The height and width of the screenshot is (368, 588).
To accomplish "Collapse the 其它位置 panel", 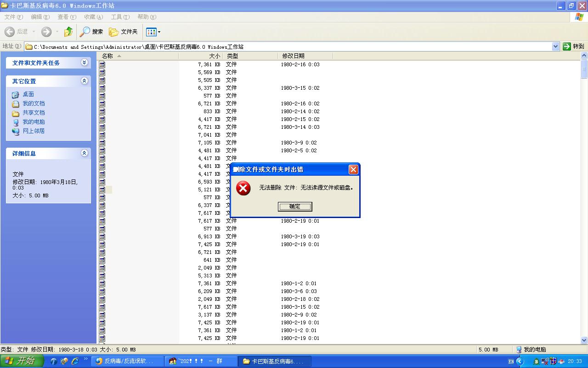I will (84, 81).
